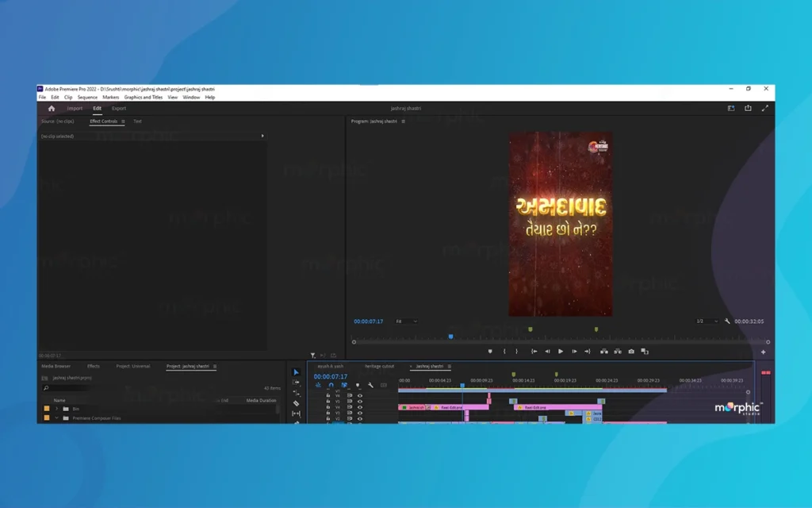Add marker in Program monitor controls

point(490,352)
